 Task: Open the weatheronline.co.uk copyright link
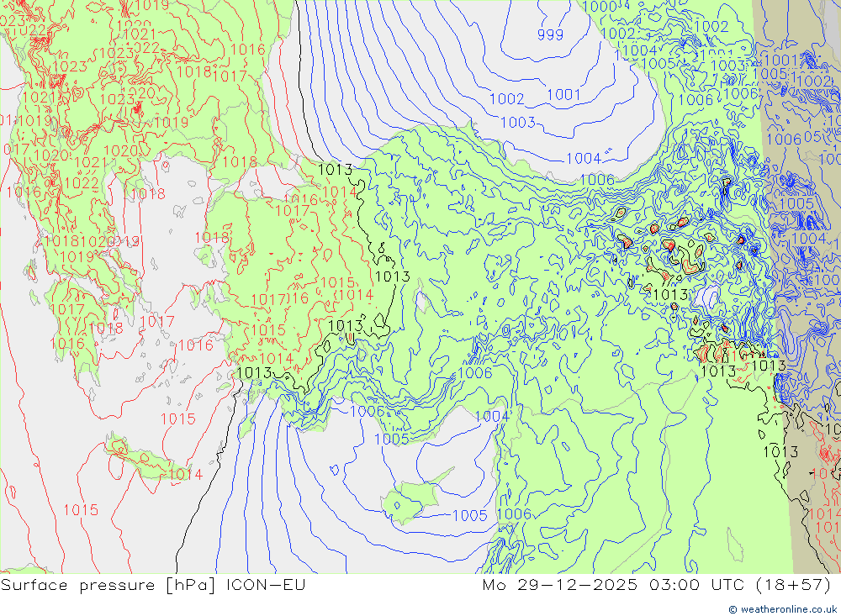782,609
